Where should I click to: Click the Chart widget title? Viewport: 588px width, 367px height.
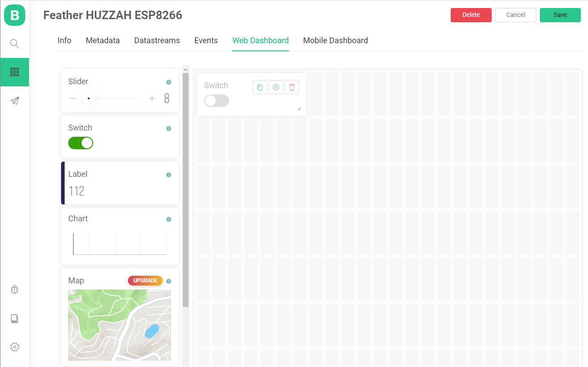78,219
